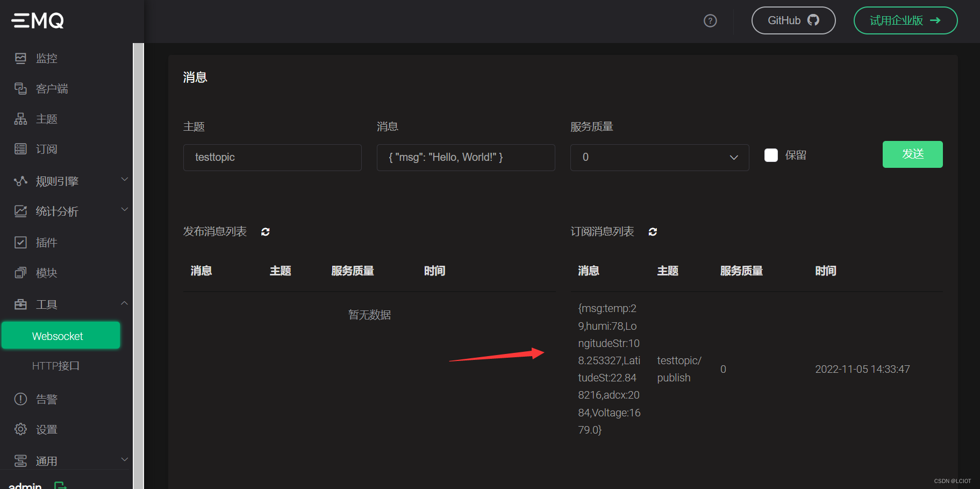Expand the 统计分析 submenu chevron
980x489 pixels.
pyautogui.click(x=124, y=209)
